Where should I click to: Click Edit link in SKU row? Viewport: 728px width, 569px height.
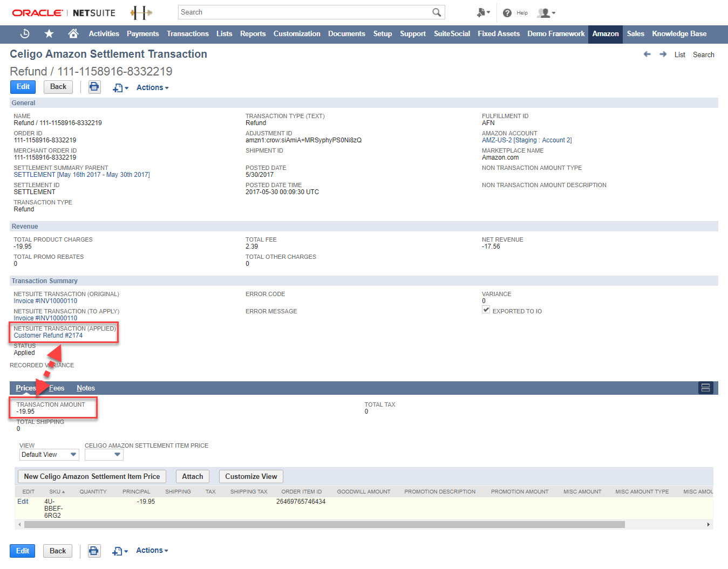pyautogui.click(x=23, y=502)
